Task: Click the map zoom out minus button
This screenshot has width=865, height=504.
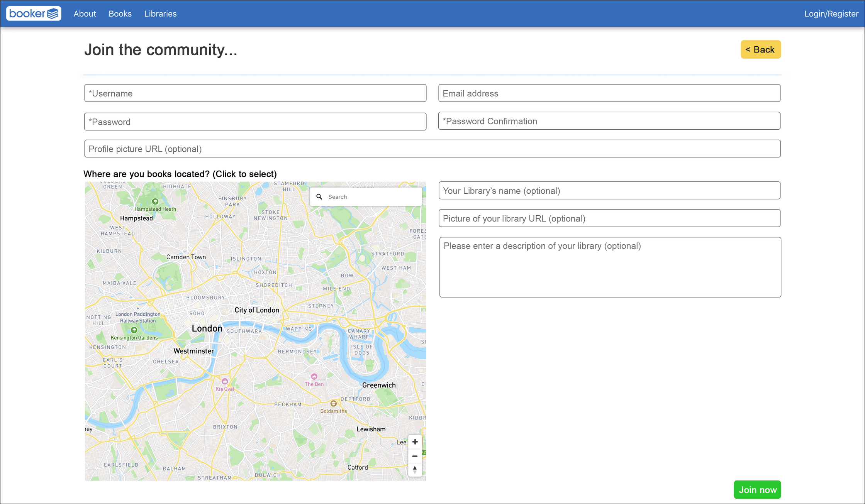Action: 415,456
